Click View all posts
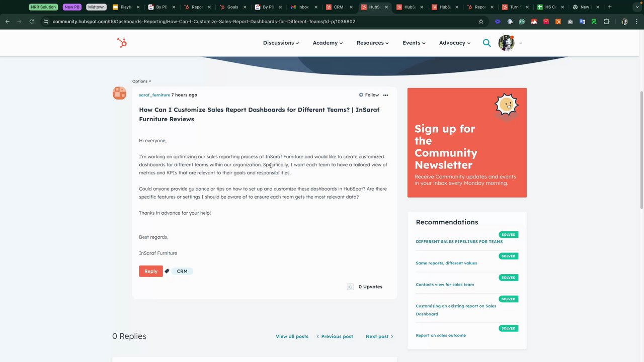 [292, 336]
